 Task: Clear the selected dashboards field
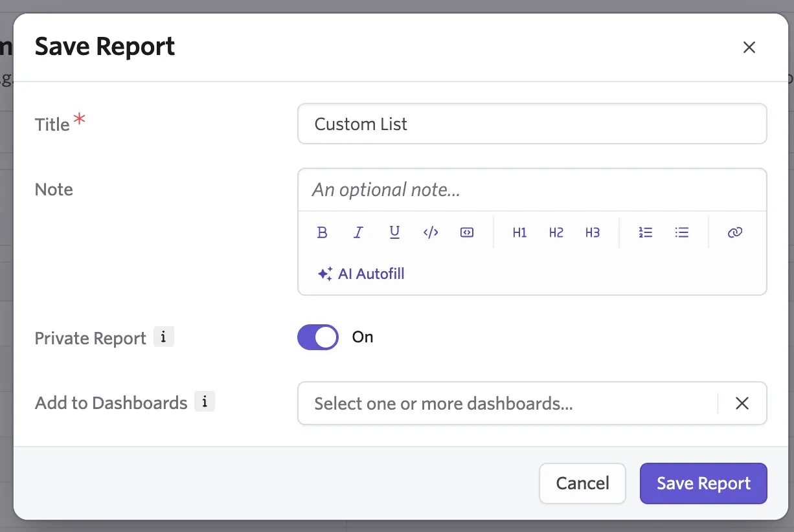[742, 403]
